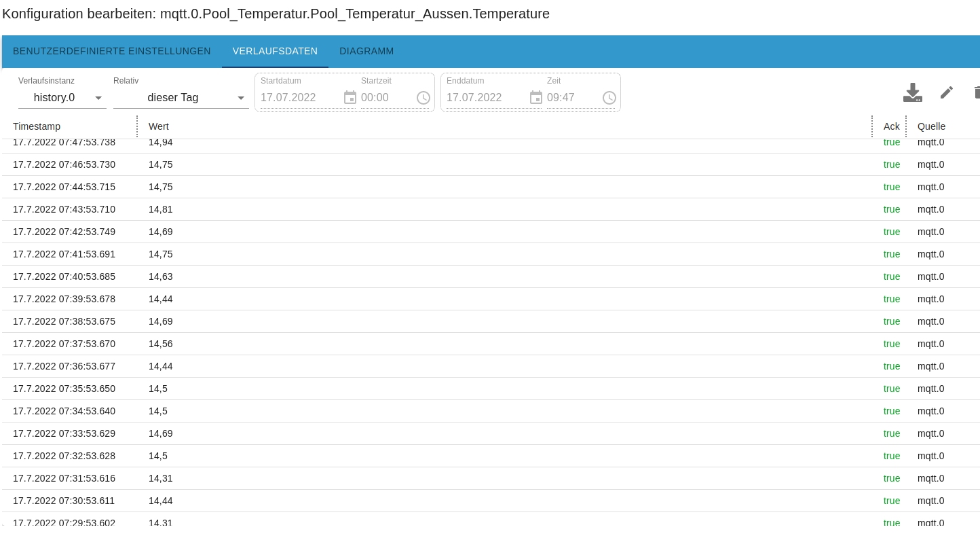
Task: Select the Verlaufsdaten tab
Action: click(275, 52)
